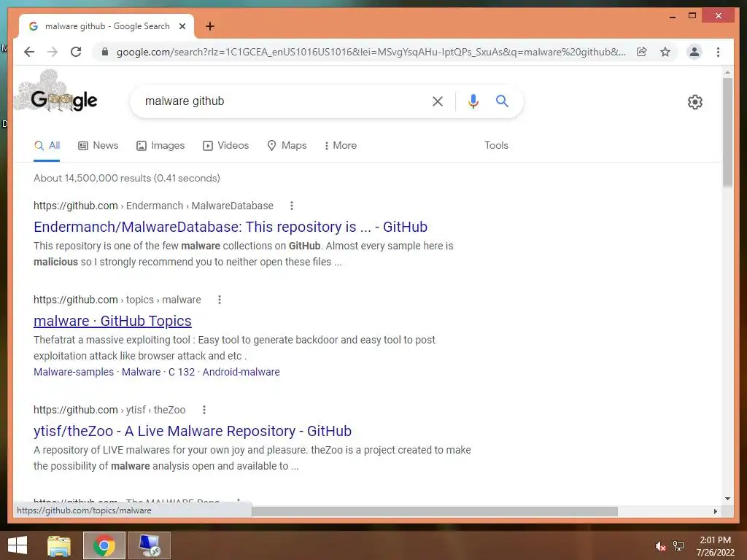This screenshot has height=560, width=747.
Task: Click the scroll right arrow
Action: click(x=715, y=511)
